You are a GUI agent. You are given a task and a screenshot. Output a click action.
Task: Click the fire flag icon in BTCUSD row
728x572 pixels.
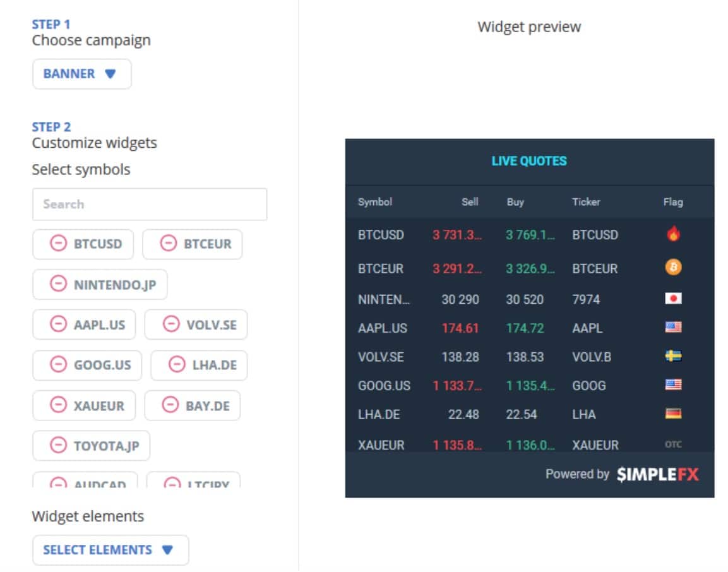pos(673,234)
